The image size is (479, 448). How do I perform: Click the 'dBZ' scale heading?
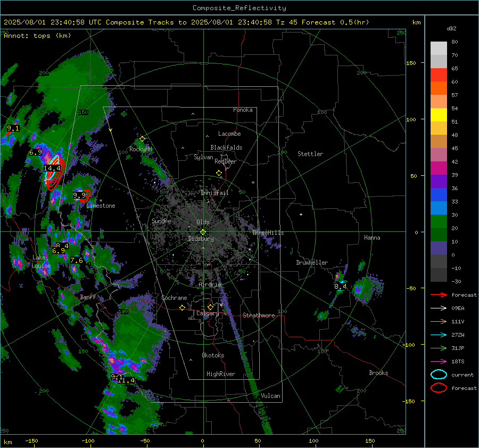click(451, 29)
